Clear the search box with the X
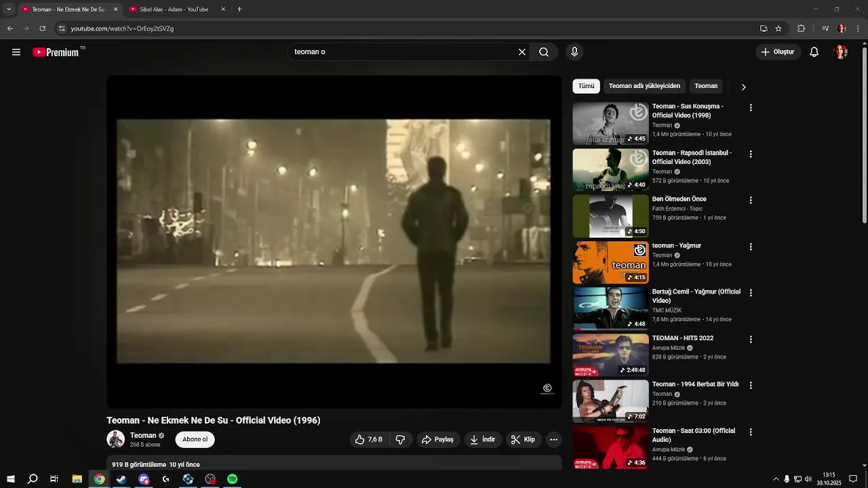This screenshot has height=488, width=868. pos(522,52)
